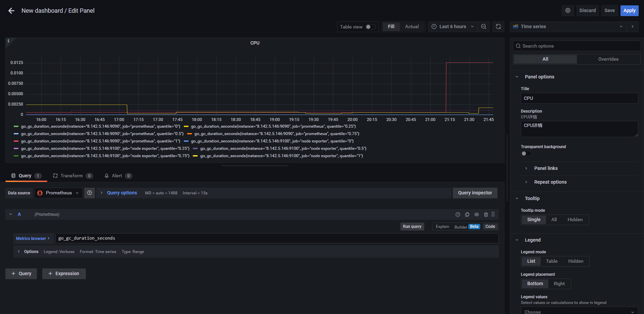Click the query A help icon
Screen dimensions: 644x314
[x=458, y=214]
